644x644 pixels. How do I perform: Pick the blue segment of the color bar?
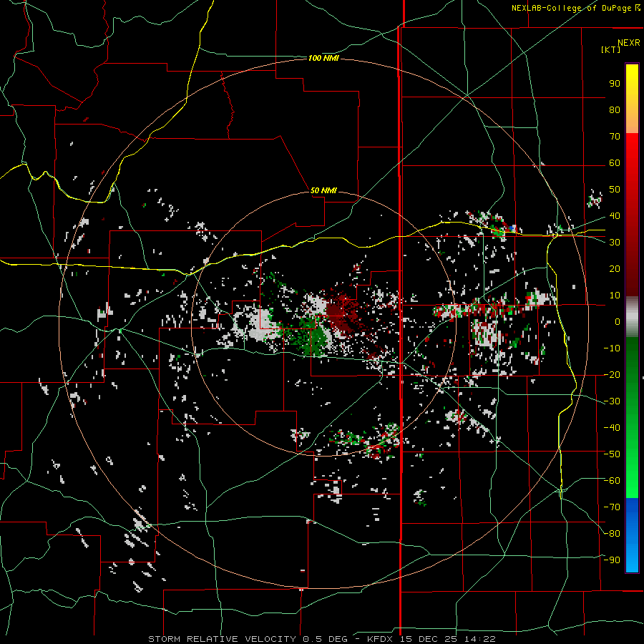(x=632, y=535)
